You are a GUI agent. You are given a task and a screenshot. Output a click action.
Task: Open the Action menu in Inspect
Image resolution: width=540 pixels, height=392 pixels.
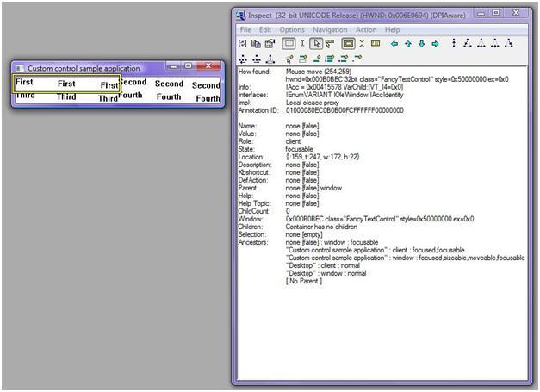click(366, 29)
